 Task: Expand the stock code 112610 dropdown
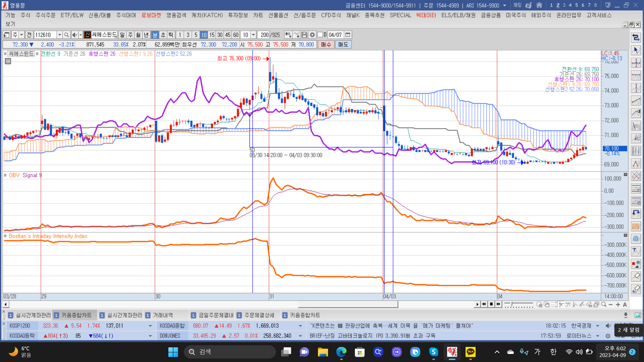[59, 35]
